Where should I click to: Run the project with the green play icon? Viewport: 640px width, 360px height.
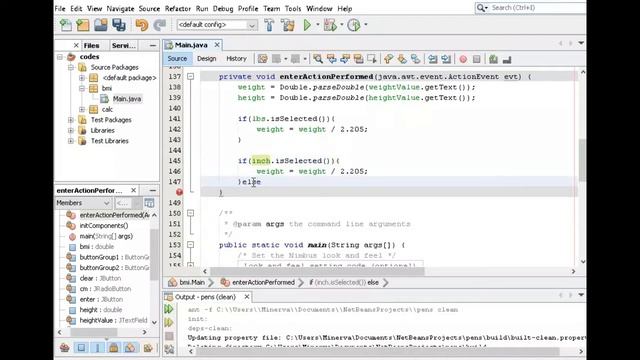point(307,25)
